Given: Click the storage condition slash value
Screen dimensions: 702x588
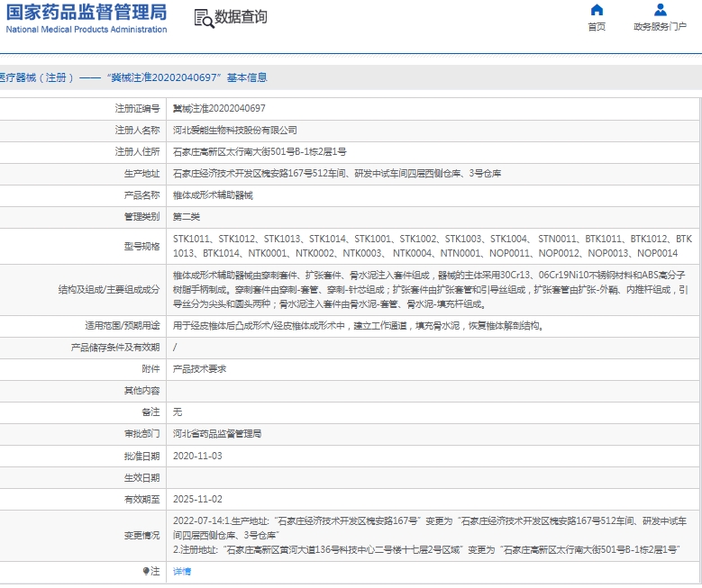Looking at the screenshot, I should (x=175, y=348).
